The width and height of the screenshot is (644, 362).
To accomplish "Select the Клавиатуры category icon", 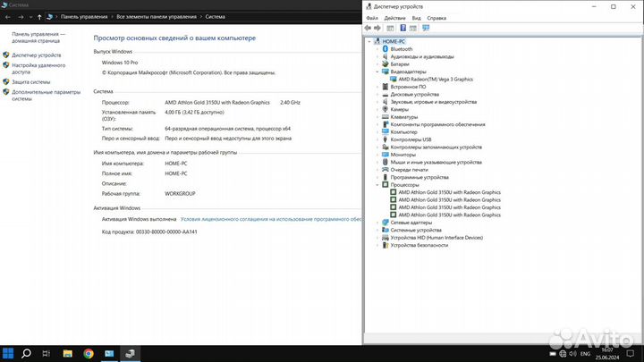I will coord(386,117).
